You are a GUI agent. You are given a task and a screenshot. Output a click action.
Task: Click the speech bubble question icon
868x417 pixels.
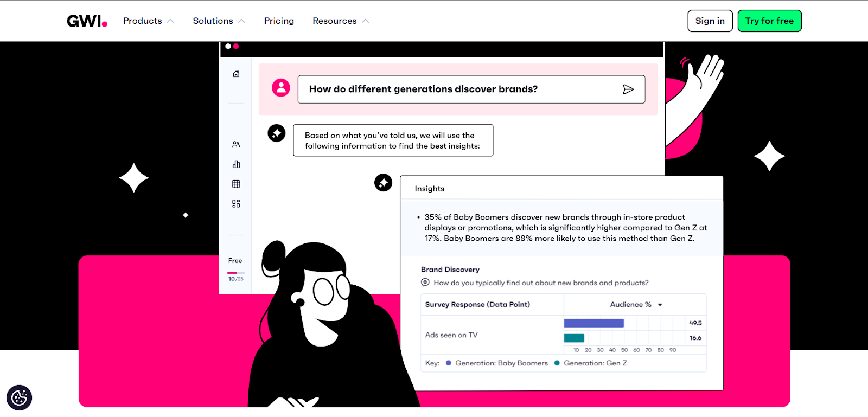pyautogui.click(x=425, y=283)
